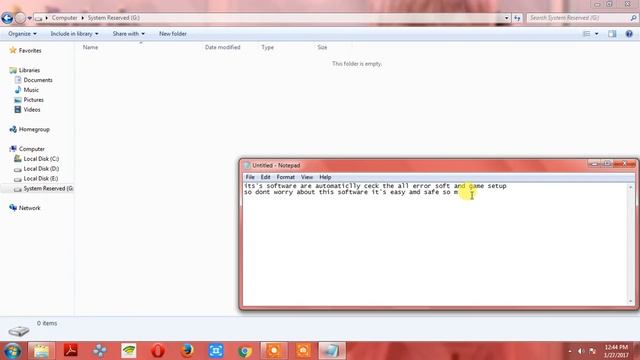The width and height of the screenshot is (640, 360).
Task: Open Pictures library
Action: tap(33, 100)
